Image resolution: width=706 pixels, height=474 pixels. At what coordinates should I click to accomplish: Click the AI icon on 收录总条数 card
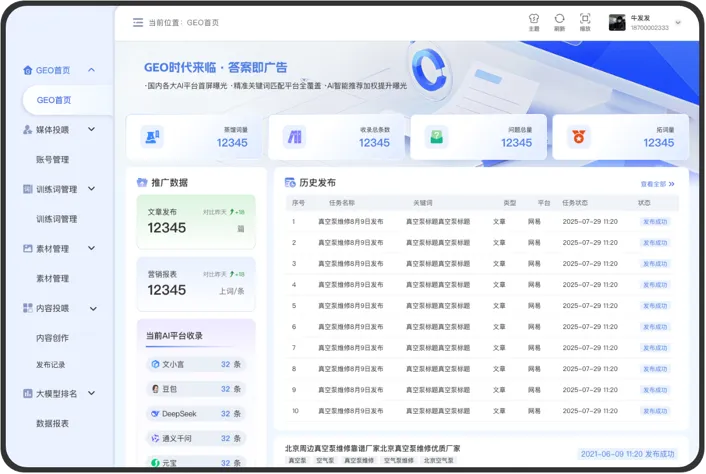click(x=294, y=137)
